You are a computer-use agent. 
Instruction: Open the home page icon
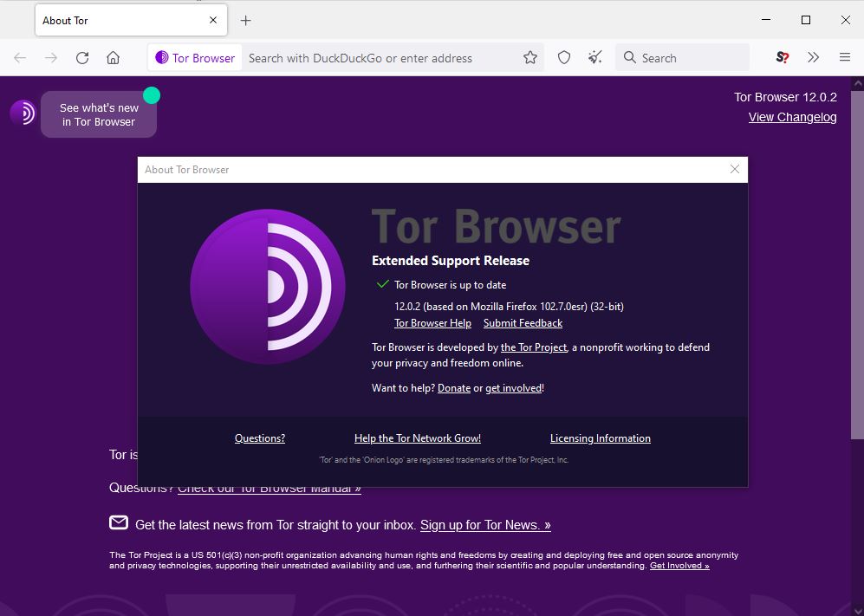coord(113,58)
